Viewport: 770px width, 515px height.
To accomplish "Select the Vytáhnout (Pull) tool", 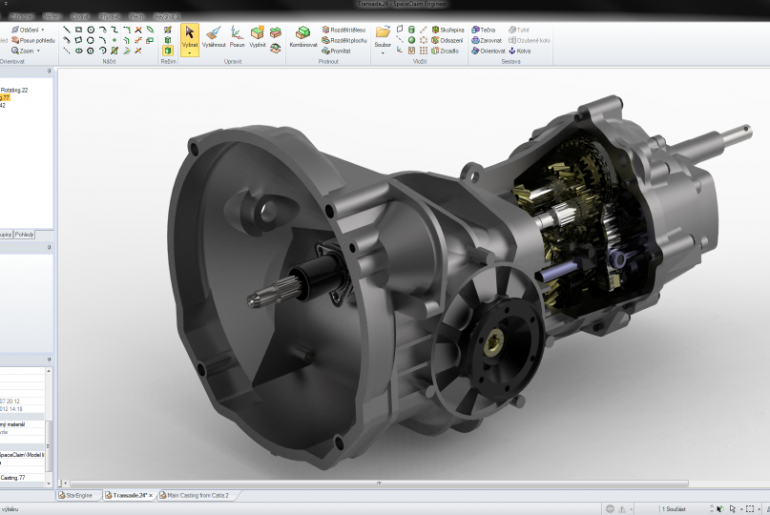I will point(213,37).
